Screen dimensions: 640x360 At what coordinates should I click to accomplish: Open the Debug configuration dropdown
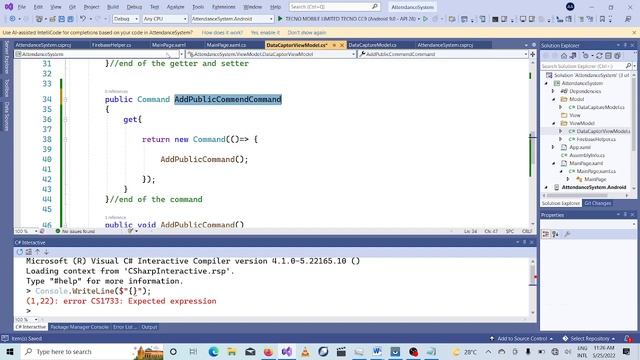[126, 19]
